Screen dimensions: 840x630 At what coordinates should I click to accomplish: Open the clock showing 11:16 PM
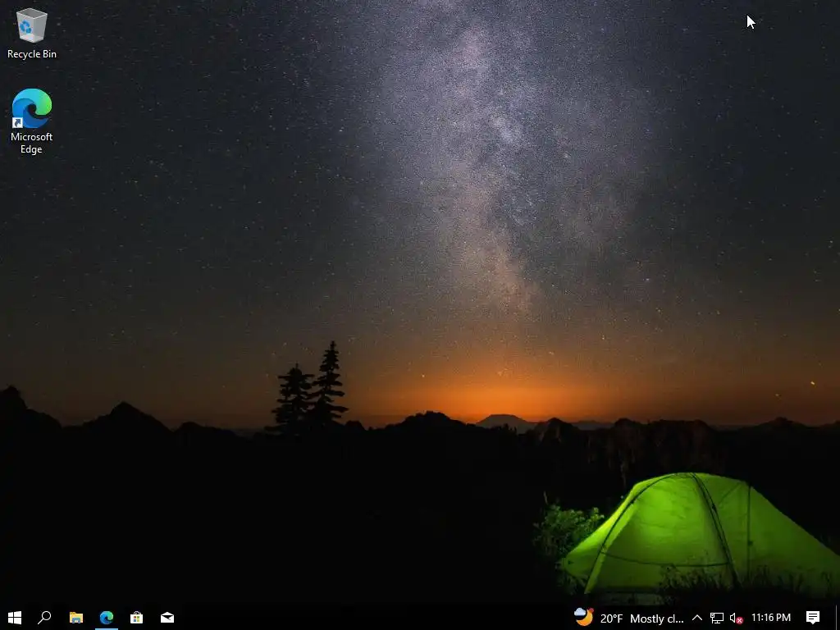coord(771,618)
